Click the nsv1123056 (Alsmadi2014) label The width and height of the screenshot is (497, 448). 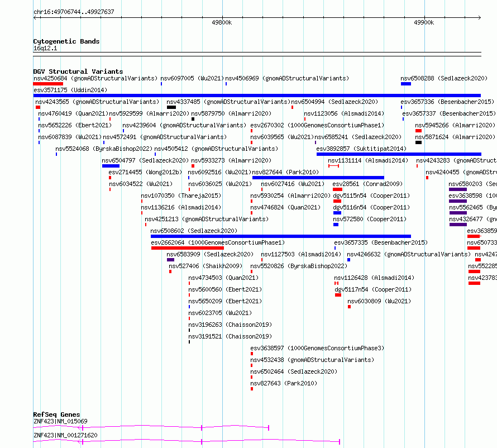344,113
